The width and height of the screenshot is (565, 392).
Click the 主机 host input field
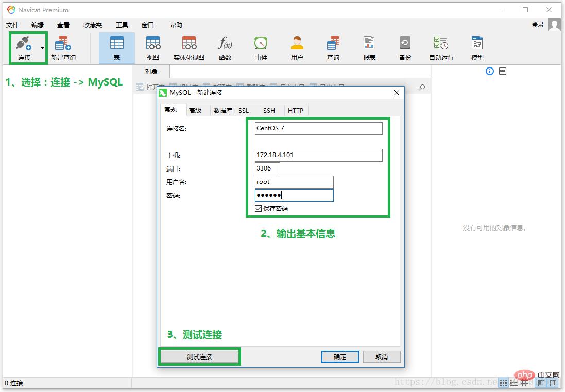[x=319, y=155]
